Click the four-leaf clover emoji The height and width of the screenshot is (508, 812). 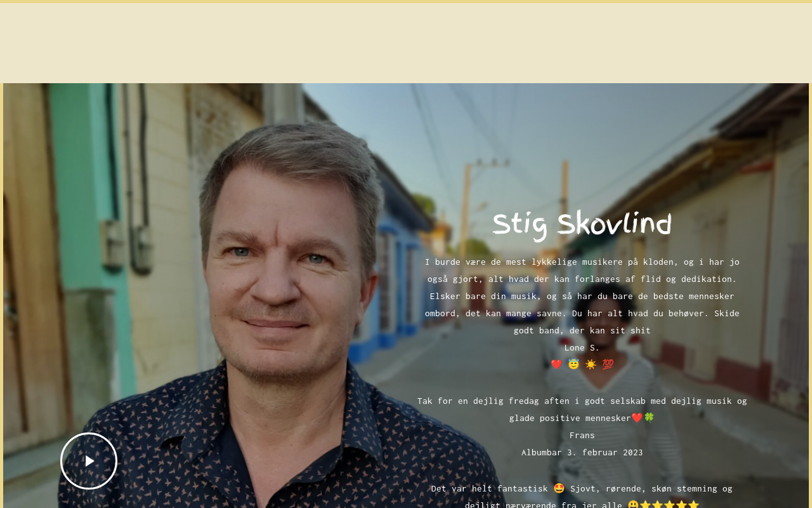[x=649, y=418]
